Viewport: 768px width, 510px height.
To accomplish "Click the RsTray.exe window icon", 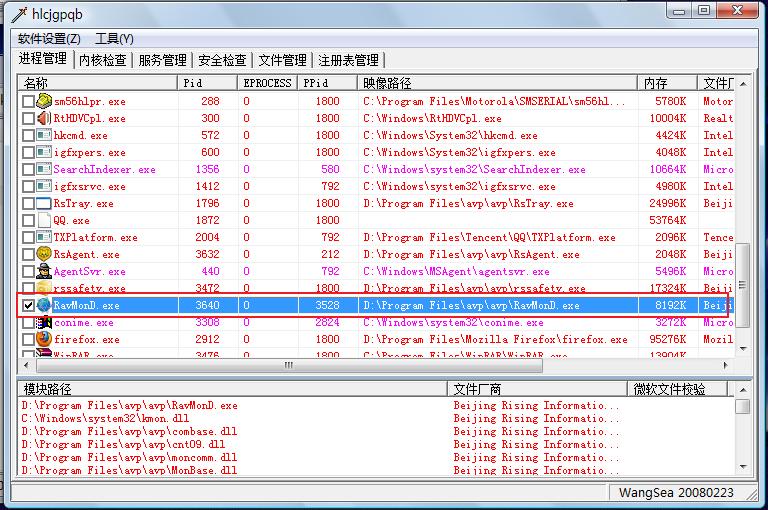I will tap(44, 203).
